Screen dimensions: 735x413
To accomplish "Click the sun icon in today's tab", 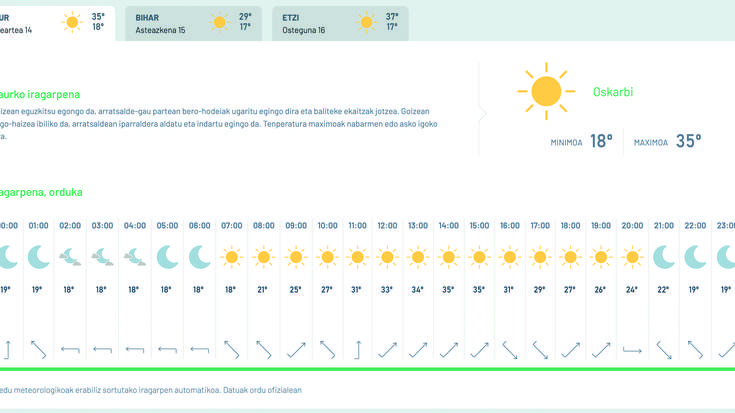I will pos(72,23).
